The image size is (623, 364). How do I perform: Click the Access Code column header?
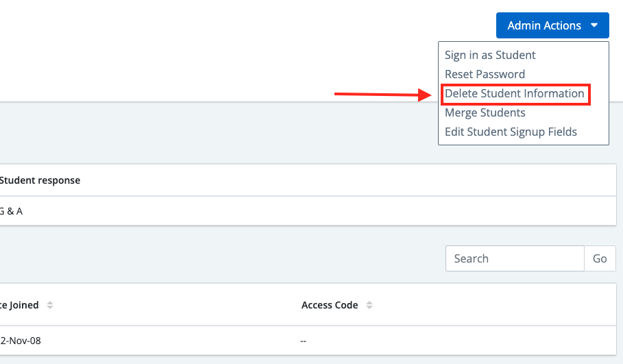(330, 305)
